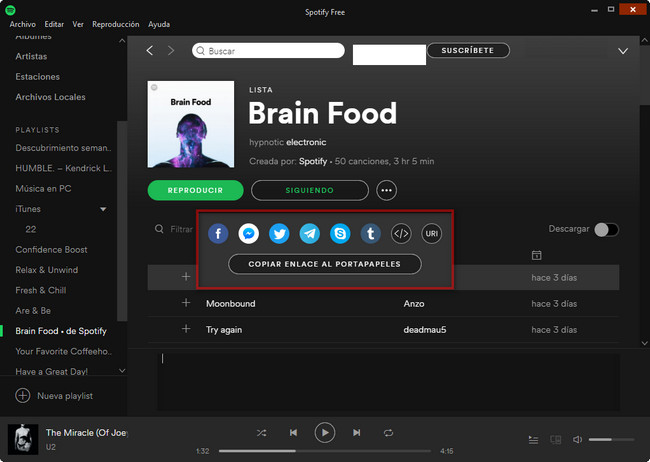Viewport: 650px width, 462px height.
Task: Go back with the left arrow
Action: 150,51
